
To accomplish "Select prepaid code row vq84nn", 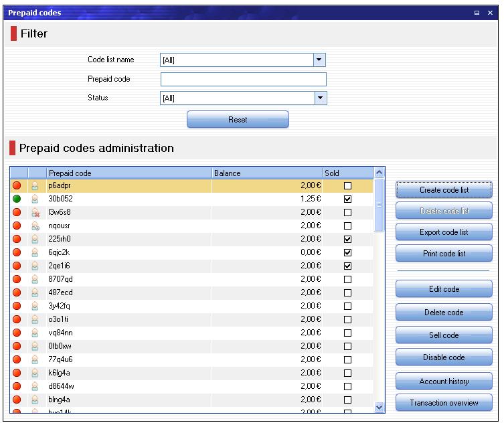I will [191, 333].
